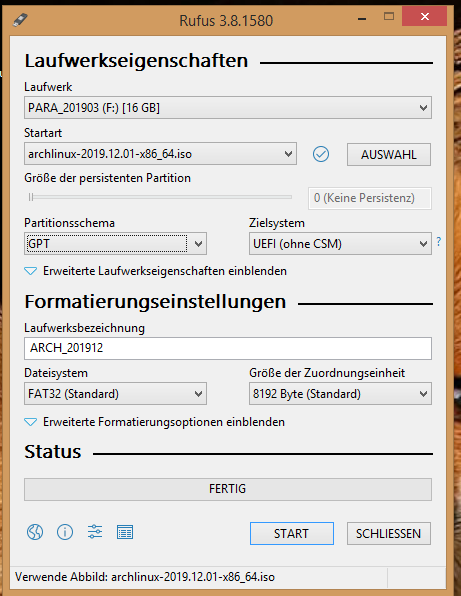Show the log window icon

tap(125, 532)
